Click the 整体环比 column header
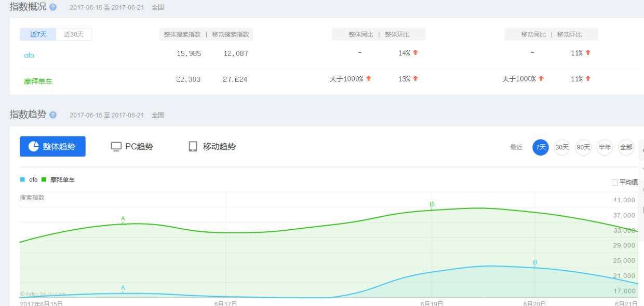 coord(397,35)
